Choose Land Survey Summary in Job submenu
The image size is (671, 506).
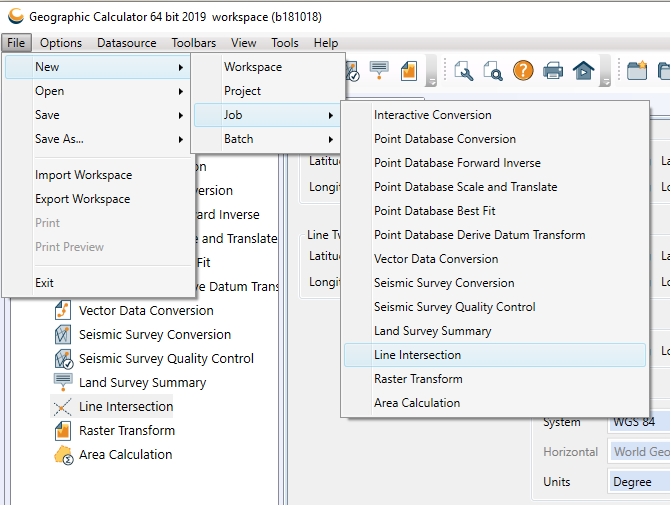pyautogui.click(x=433, y=331)
